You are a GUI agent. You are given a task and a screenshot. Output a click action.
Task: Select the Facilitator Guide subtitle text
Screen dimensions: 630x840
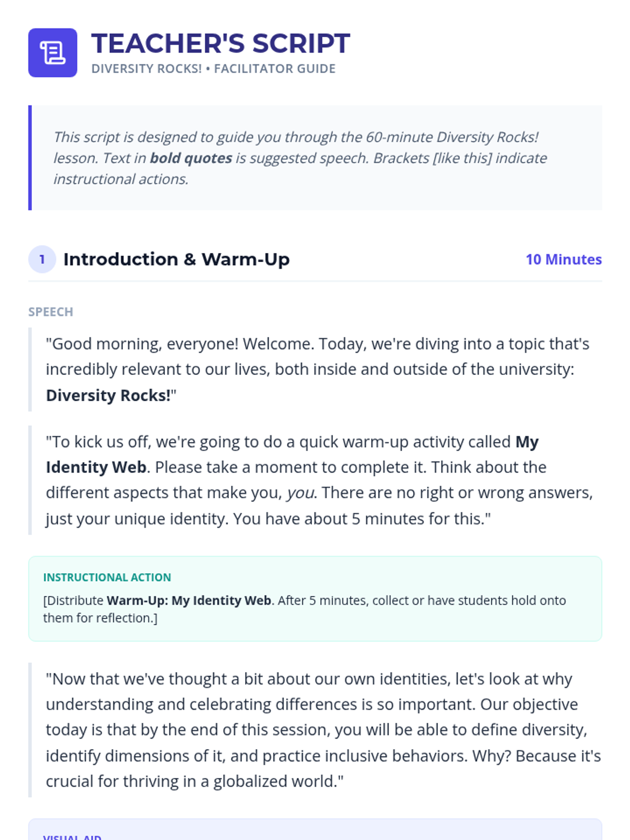click(213, 69)
